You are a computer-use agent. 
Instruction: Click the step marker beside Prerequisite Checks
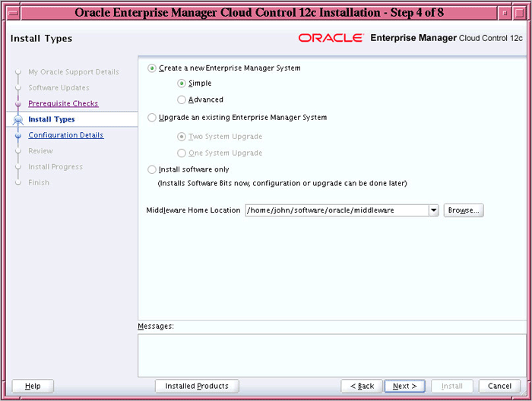18,103
